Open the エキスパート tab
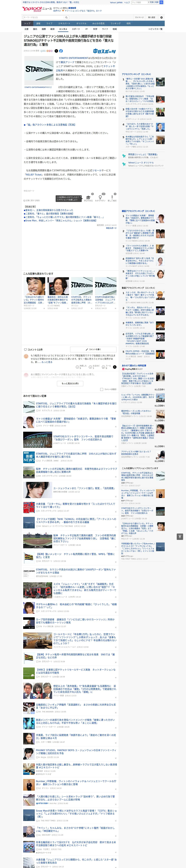This screenshot has width=186, height=868. pos(64,24)
